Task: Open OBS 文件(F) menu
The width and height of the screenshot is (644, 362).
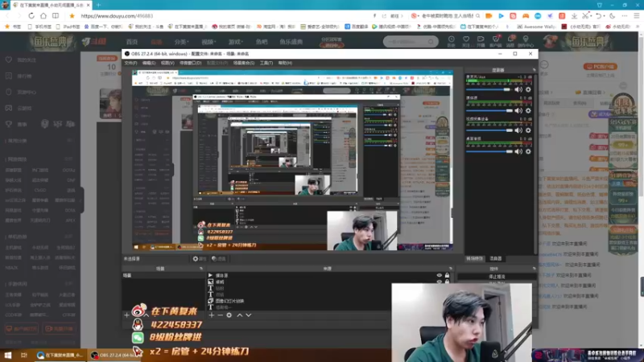Action: click(130, 63)
